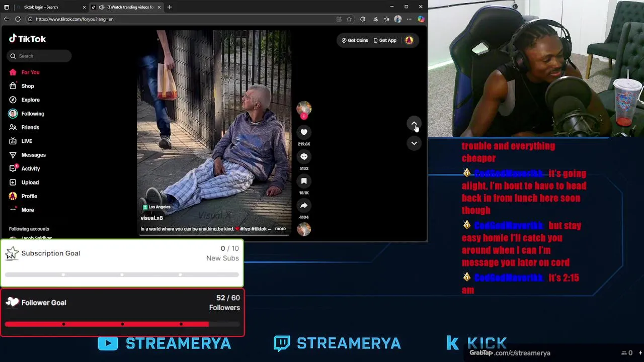Click the Get Coins button
Image resolution: width=644 pixels, height=362 pixels.
[355, 40]
